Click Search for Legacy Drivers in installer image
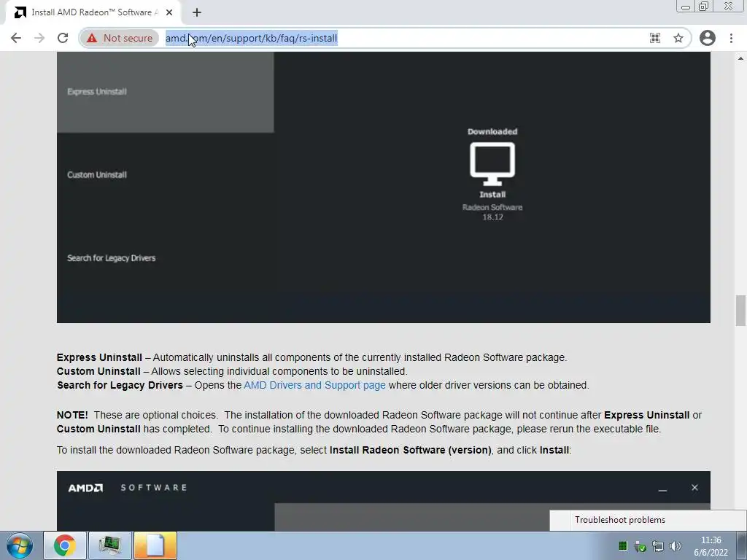Viewport: 747px width, 560px height. (112, 258)
